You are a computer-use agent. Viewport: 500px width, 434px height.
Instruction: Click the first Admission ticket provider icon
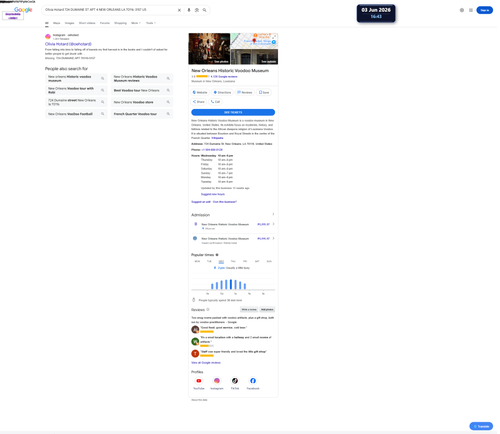196,224
